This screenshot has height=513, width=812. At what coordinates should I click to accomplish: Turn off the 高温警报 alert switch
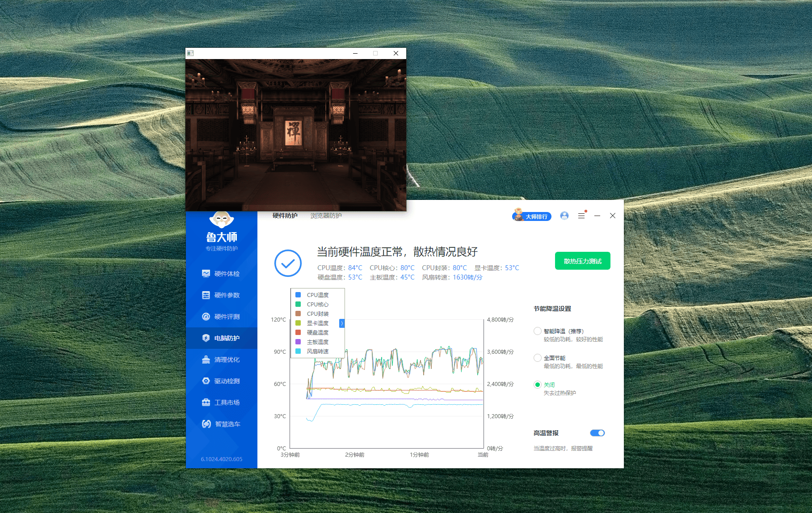[597, 432]
